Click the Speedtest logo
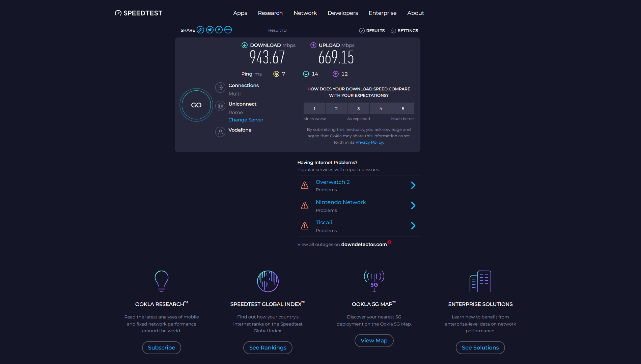The image size is (641, 364). [x=139, y=13]
